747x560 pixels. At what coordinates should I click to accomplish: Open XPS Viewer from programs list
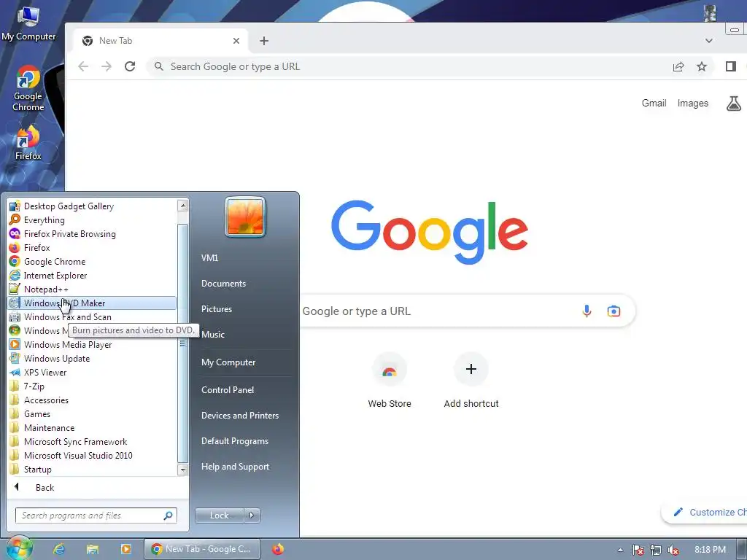[92, 373]
